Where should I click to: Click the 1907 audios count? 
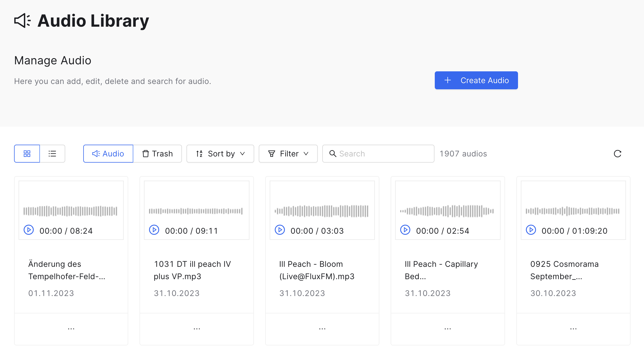pyautogui.click(x=463, y=154)
